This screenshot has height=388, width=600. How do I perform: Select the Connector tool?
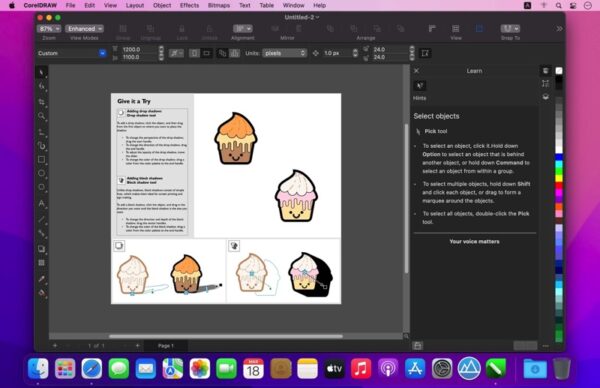[x=41, y=233]
